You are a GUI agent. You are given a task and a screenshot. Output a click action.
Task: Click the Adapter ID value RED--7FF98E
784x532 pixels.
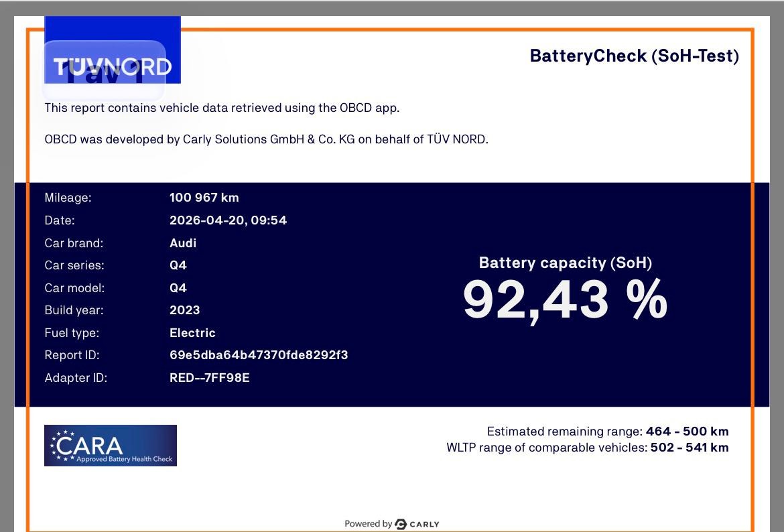(210, 378)
